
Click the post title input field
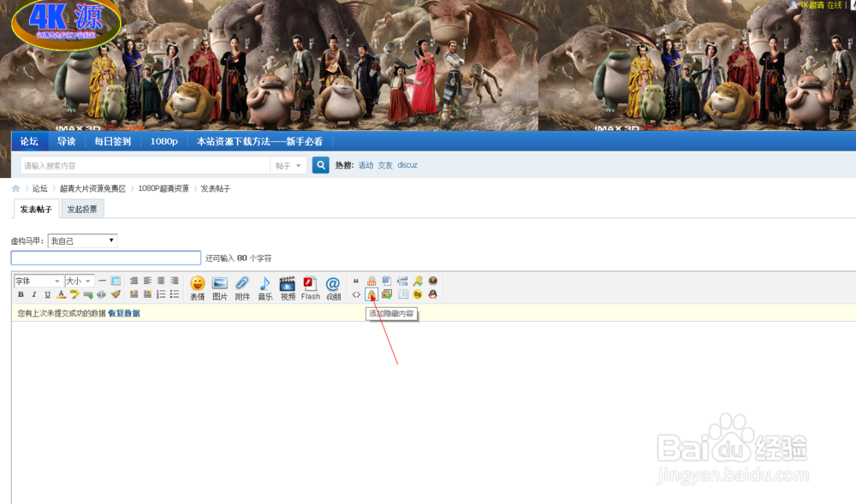[106, 258]
